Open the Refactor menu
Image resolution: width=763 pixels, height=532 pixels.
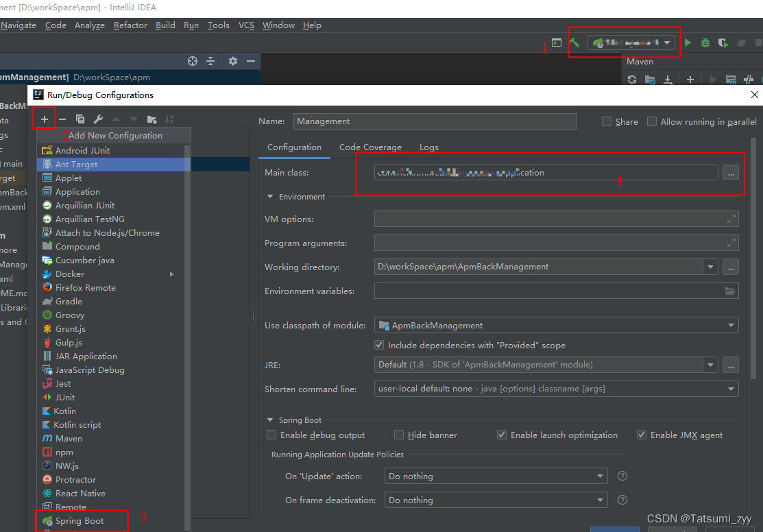click(130, 25)
